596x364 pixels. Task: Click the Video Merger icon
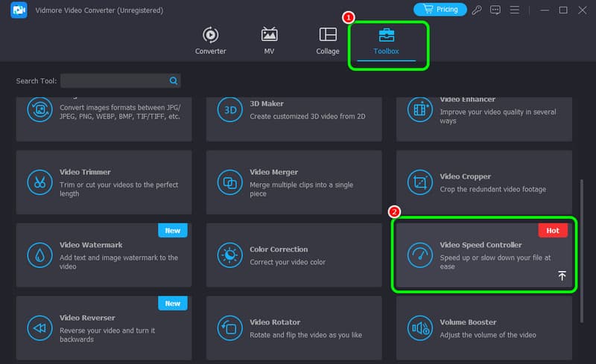pos(229,182)
